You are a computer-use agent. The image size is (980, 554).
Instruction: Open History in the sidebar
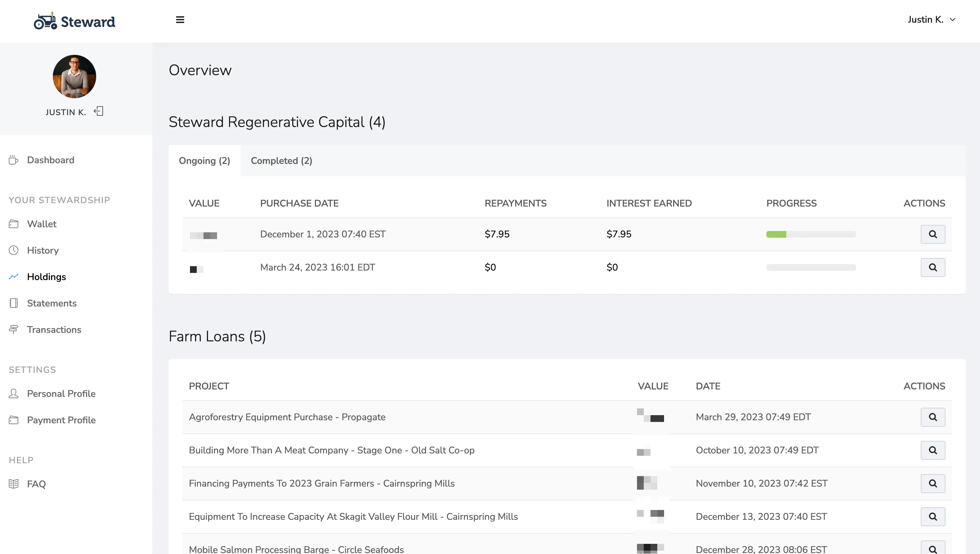43,250
